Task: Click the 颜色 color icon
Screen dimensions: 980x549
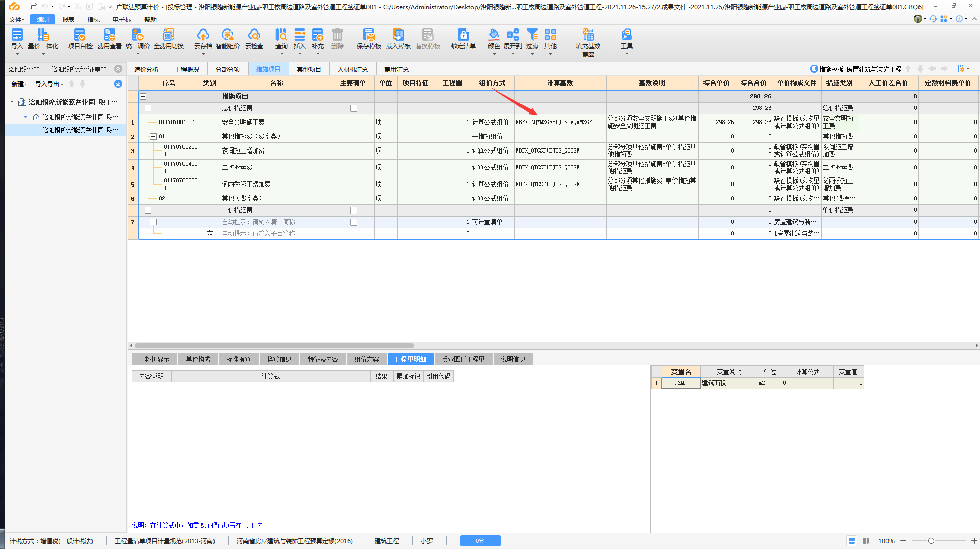Action: point(494,39)
